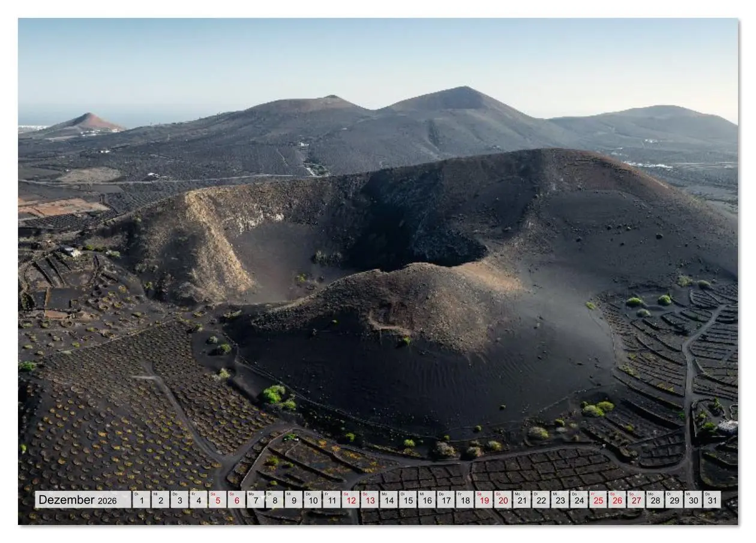756x543 pixels.
Task: Choose the red Saturday 5 date cell
Action: 218,500
